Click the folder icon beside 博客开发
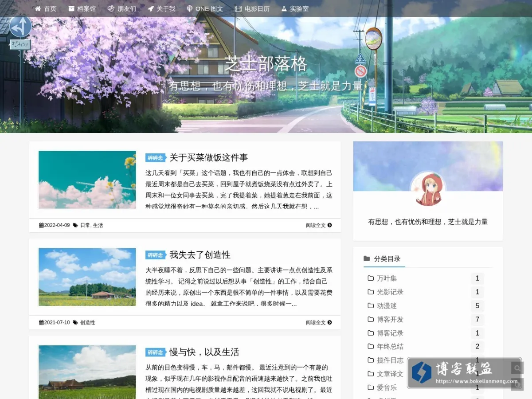This screenshot has width=532, height=399. [371, 319]
